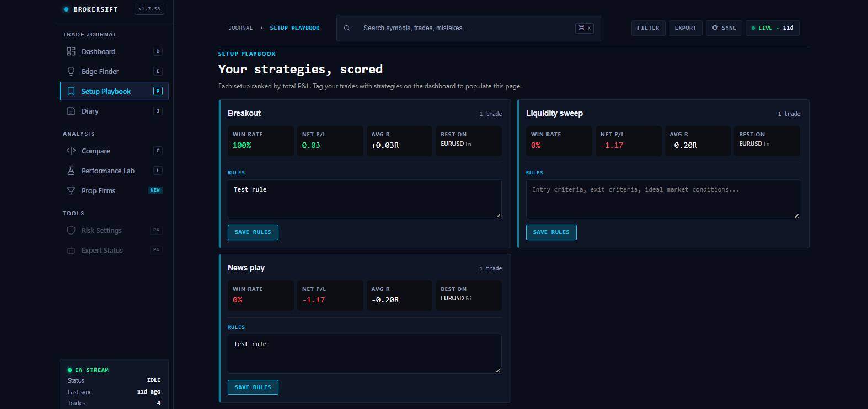Click into Breakout rules text area
This screenshot has width=868, height=409.
365,199
